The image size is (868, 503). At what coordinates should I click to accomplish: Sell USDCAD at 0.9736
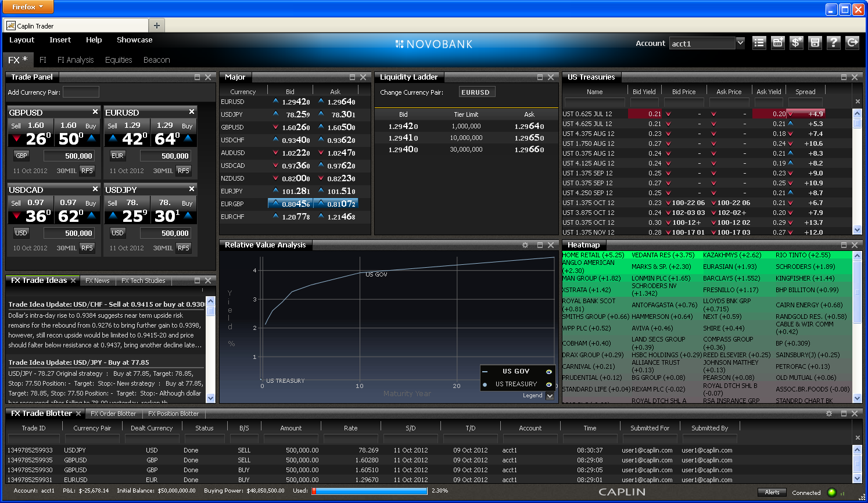tap(31, 210)
